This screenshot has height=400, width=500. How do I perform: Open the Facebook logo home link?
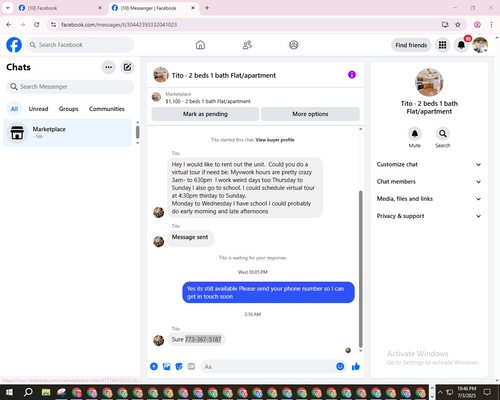pyautogui.click(x=14, y=45)
